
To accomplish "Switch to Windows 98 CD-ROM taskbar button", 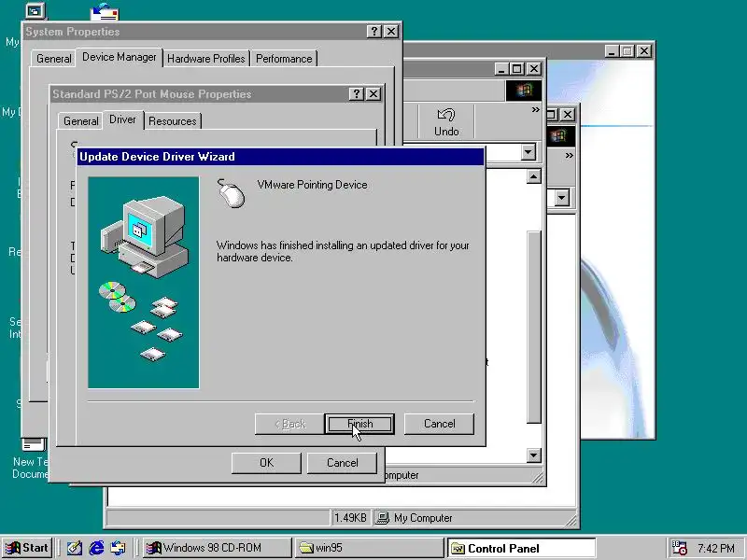I will point(217,548).
